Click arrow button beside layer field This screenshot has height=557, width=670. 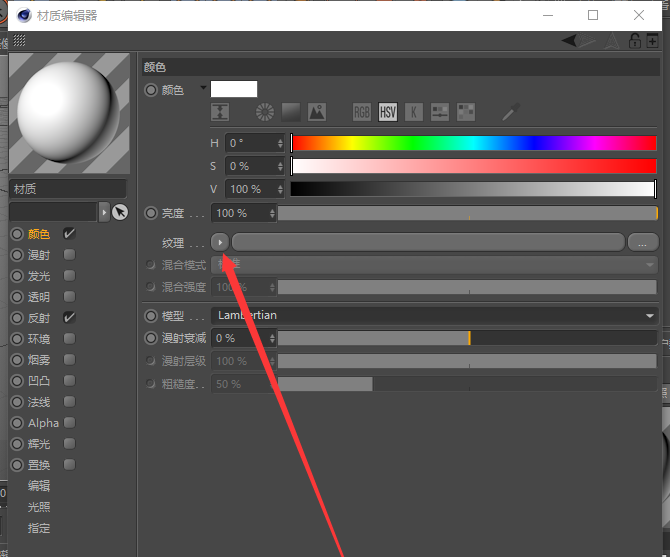104,212
